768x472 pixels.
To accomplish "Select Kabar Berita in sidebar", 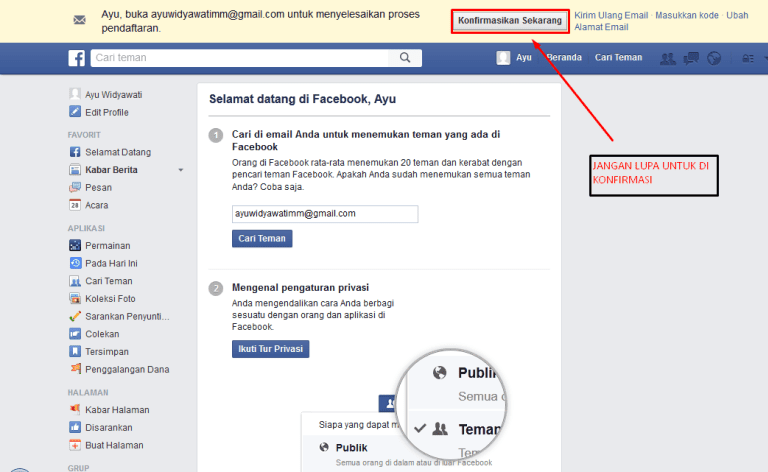I will (x=111, y=170).
